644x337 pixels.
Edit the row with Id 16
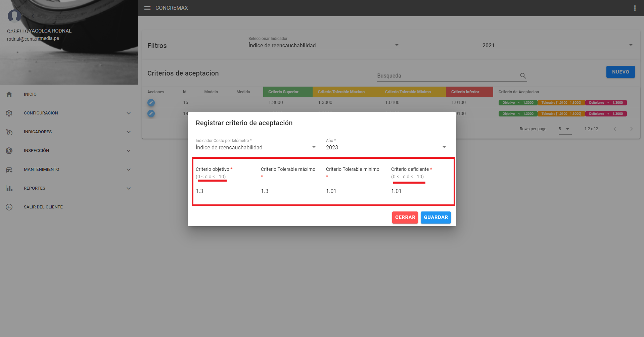point(151,103)
